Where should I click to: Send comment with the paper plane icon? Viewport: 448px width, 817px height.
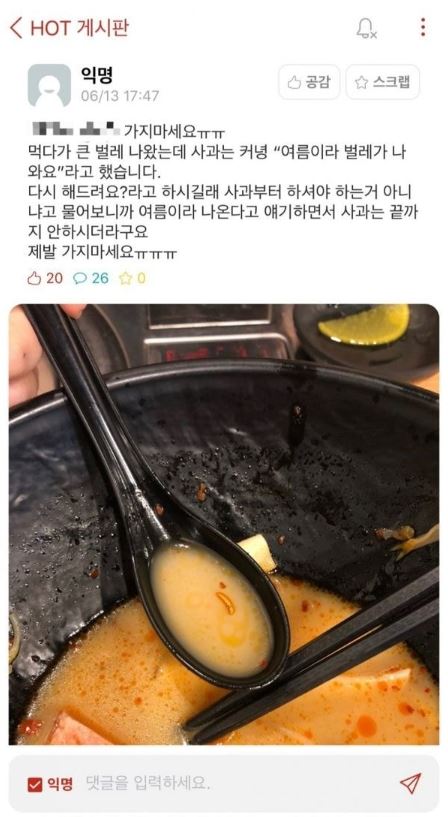(x=410, y=784)
